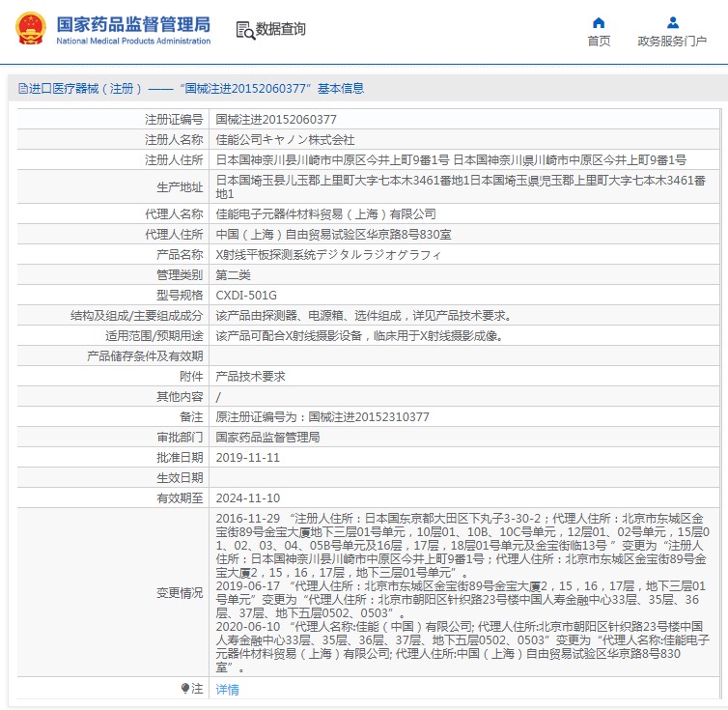The height and width of the screenshot is (710, 728).
Task: Click the 产品储存条件及有效期 row label
Action: [145, 356]
